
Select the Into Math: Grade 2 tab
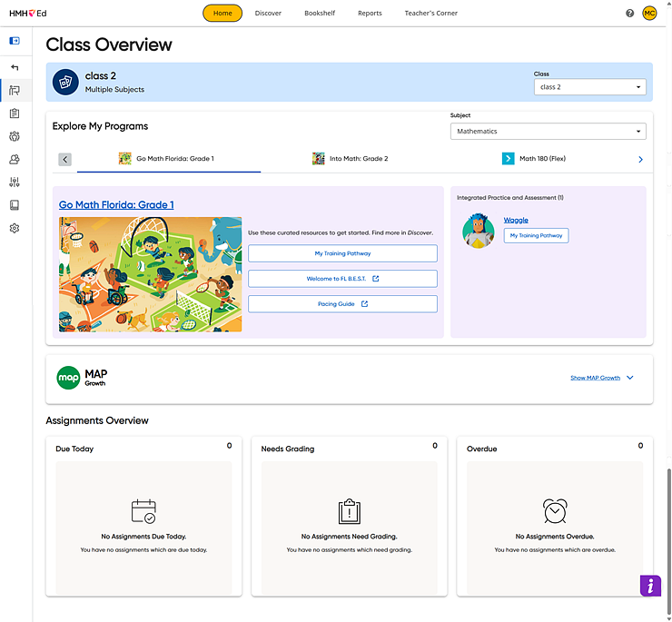(351, 159)
